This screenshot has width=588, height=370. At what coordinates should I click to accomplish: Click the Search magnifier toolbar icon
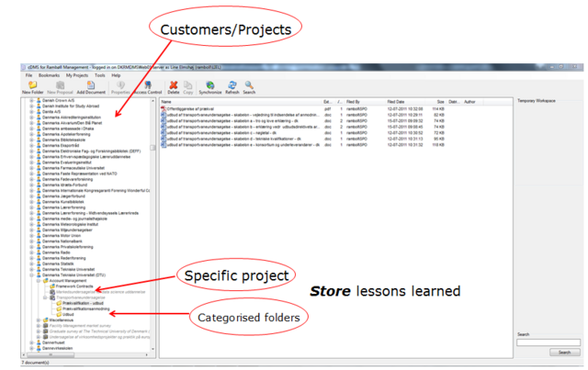pyautogui.click(x=249, y=85)
